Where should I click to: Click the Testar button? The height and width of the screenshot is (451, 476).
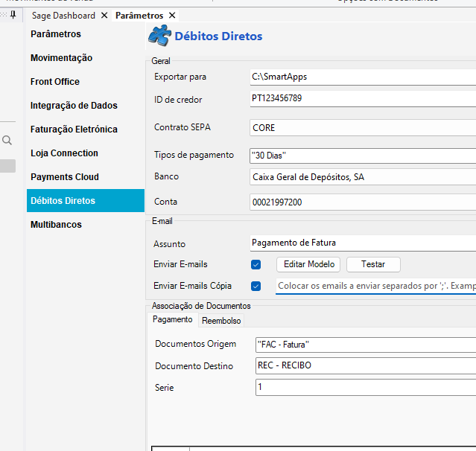point(373,264)
